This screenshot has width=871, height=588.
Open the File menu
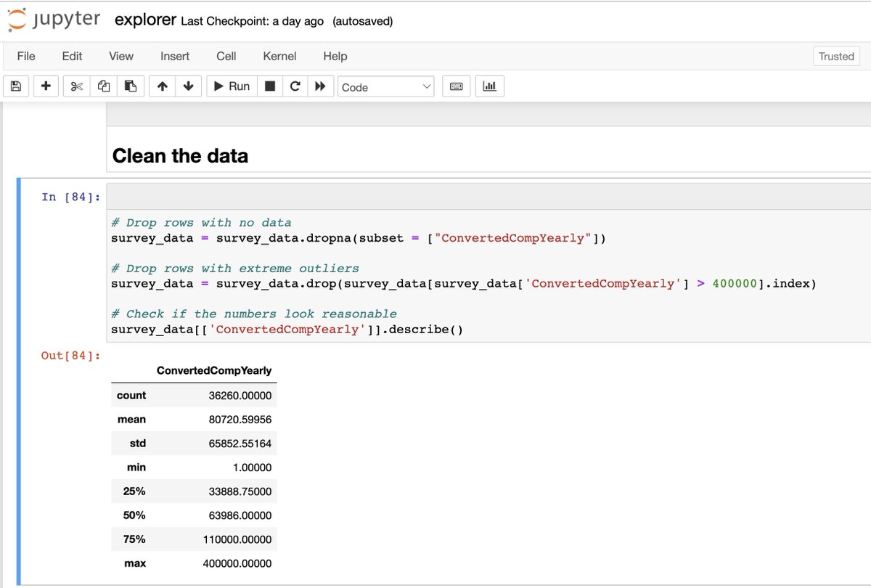[x=26, y=56]
